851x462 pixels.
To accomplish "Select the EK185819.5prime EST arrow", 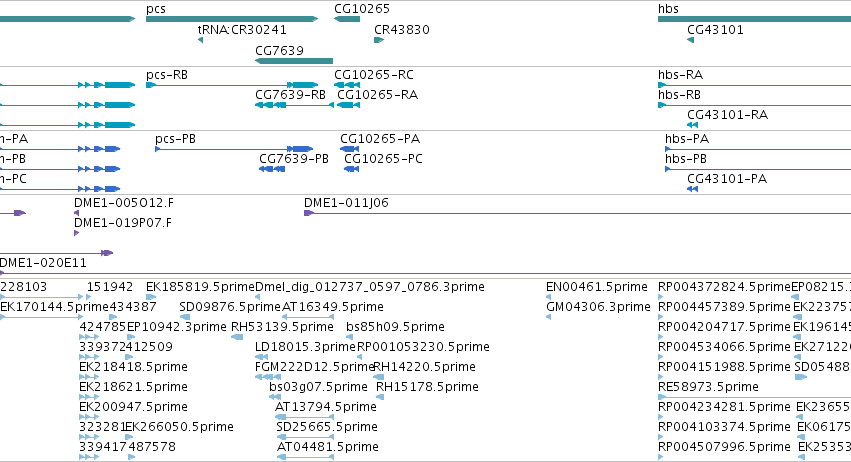I will (151, 297).
